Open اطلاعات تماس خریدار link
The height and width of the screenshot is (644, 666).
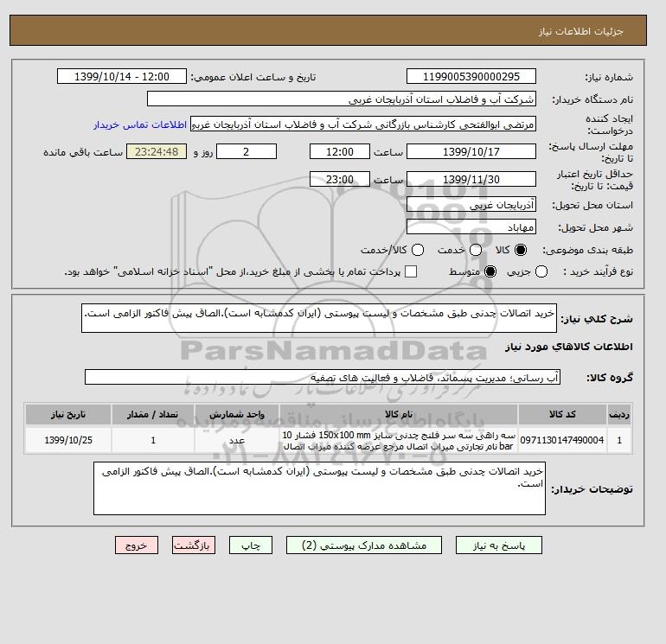pos(140,124)
